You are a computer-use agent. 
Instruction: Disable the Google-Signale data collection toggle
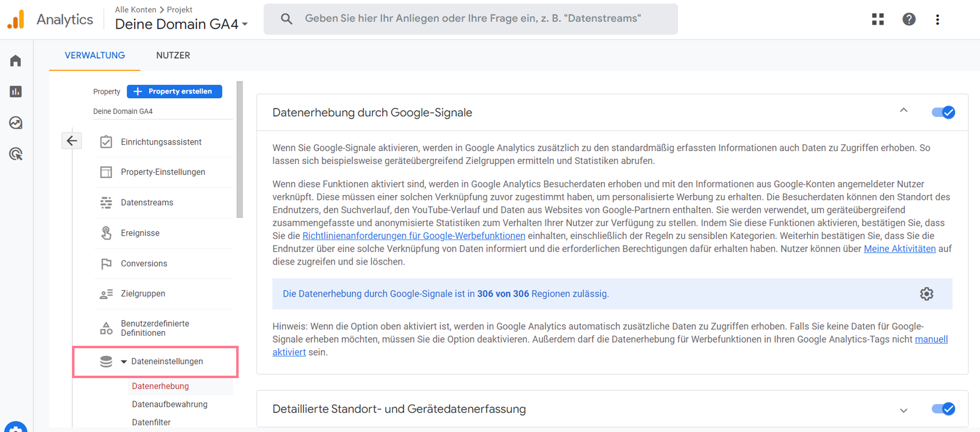[x=943, y=112]
